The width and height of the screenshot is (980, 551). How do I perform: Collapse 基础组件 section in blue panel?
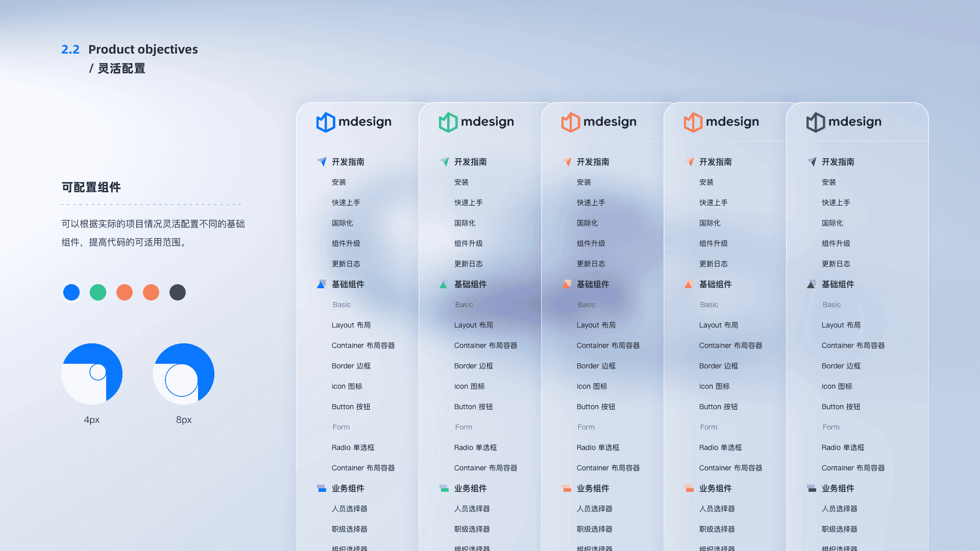348,284
